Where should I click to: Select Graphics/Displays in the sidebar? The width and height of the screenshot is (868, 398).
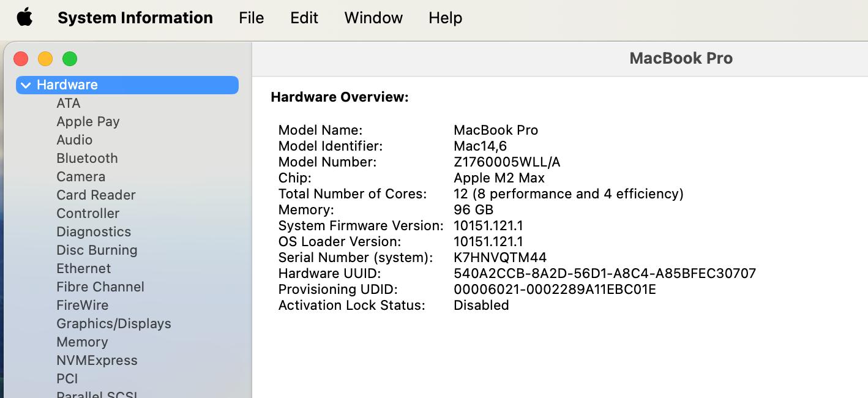[114, 324]
